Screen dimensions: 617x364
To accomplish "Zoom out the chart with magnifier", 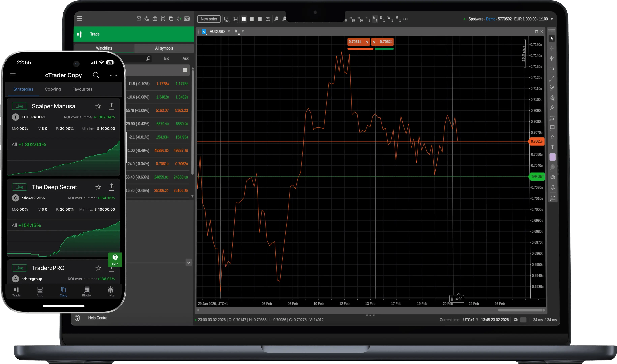I will click(276, 19).
